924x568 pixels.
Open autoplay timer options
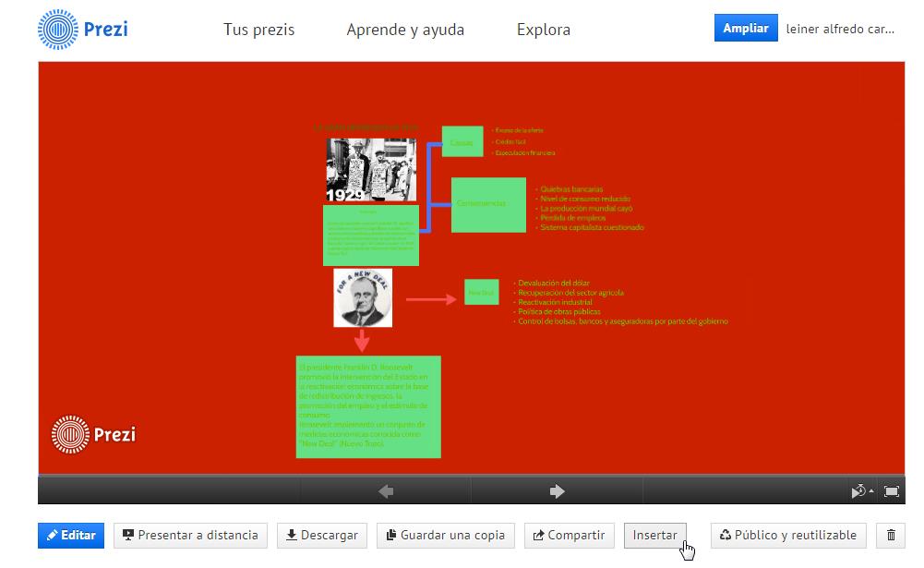coord(862,491)
